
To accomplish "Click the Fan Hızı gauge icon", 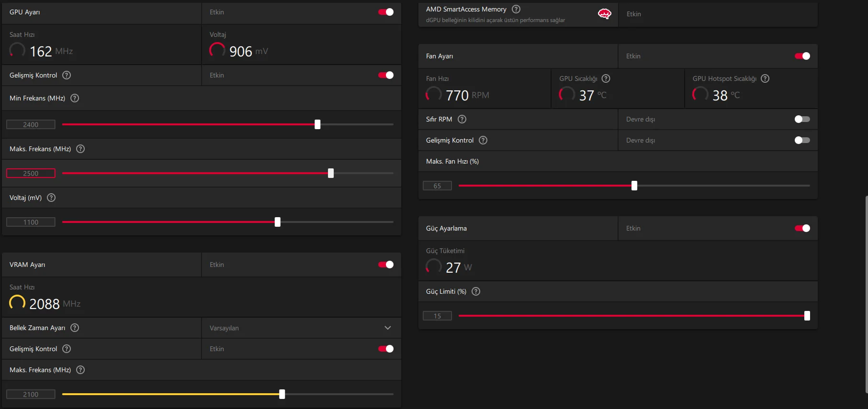I will coord(434,94).
